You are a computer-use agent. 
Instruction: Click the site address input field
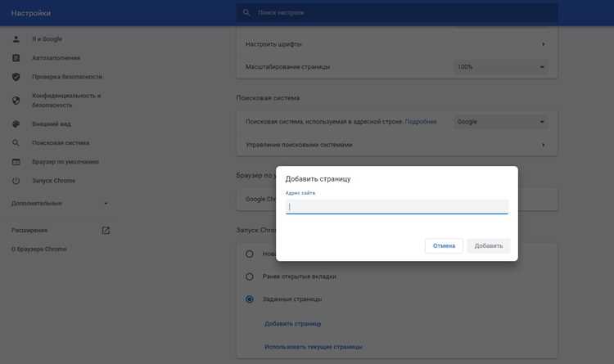pyautogui.click(x=397, y=207)
